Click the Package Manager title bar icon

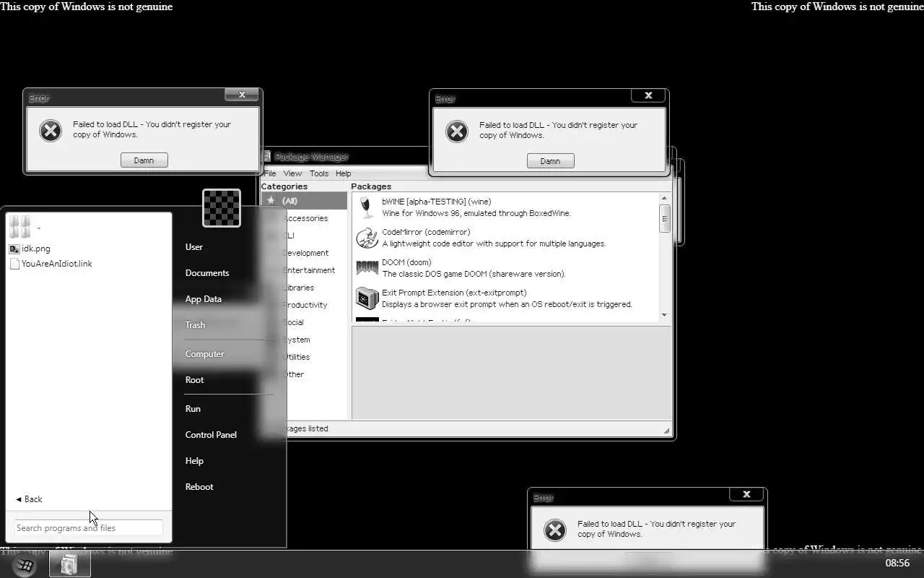(267, 156)
